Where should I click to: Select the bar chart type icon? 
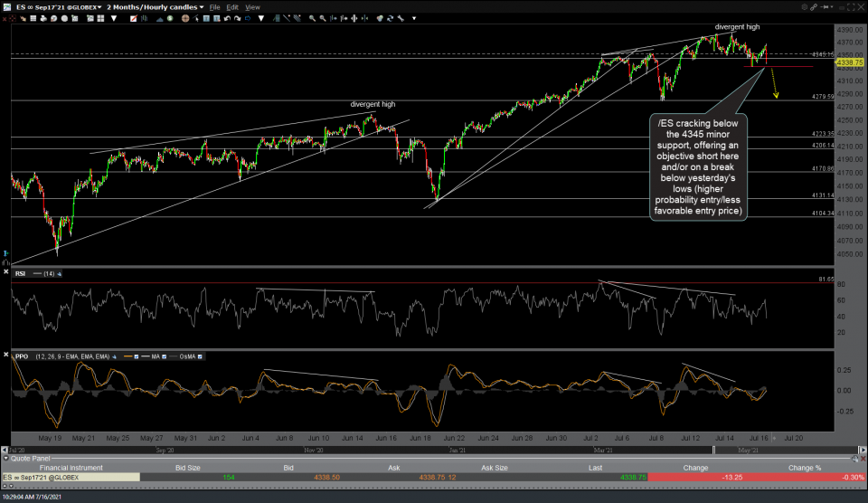click(144, 18)
